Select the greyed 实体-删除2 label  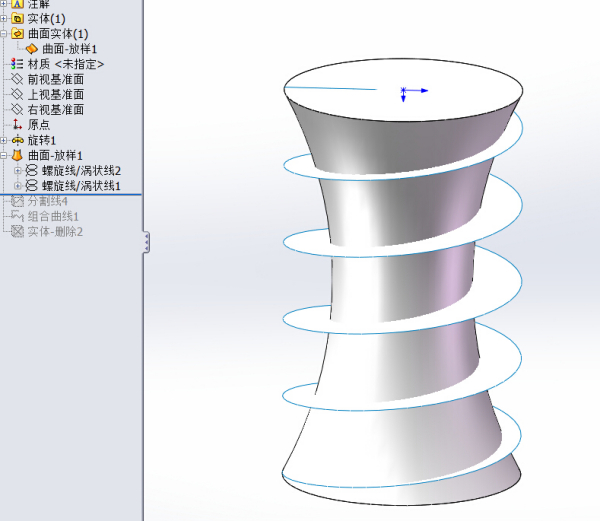tap(55, 231)
